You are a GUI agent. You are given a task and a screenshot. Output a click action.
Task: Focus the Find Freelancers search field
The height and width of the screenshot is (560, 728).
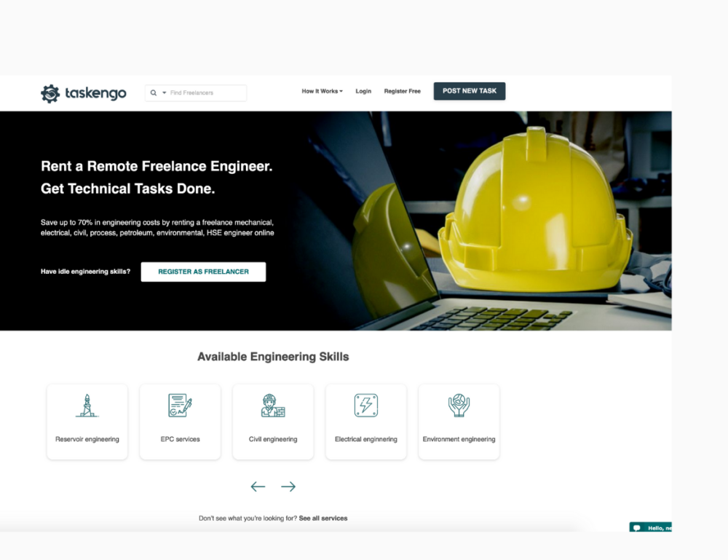(x=206, y=93)
